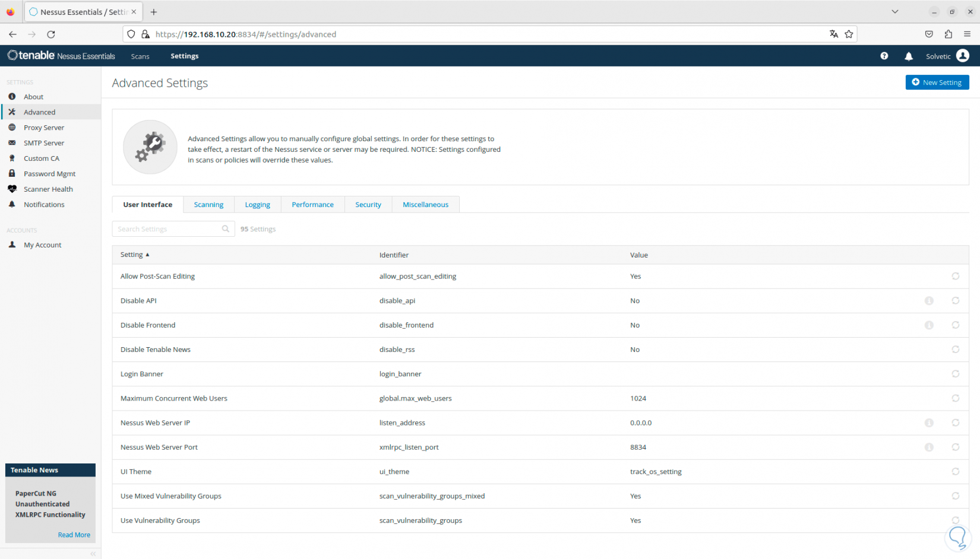
Task: Close the Nessus Essentials browser tab
Action: tap(134, 12)
